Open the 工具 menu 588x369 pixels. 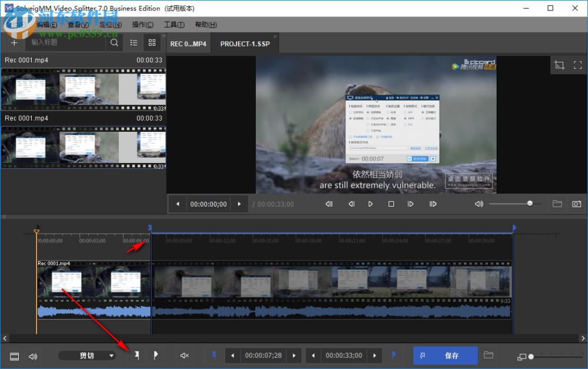[173, 24]
